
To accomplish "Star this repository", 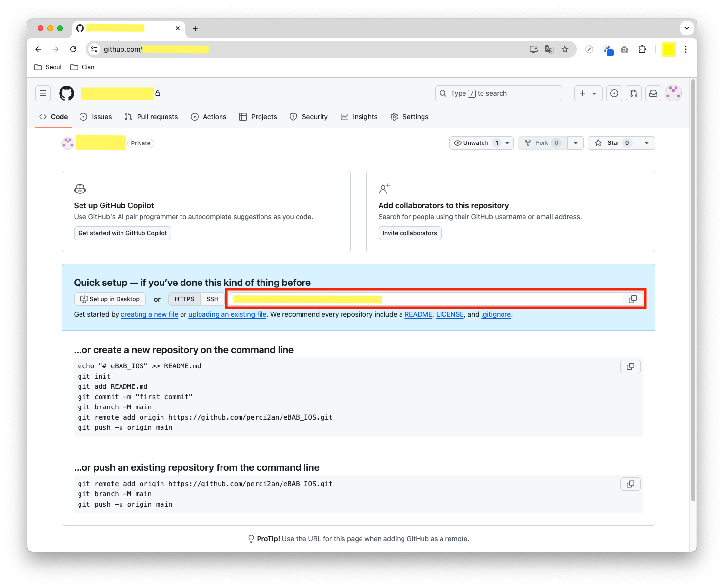I will click(x=613, y=143).
